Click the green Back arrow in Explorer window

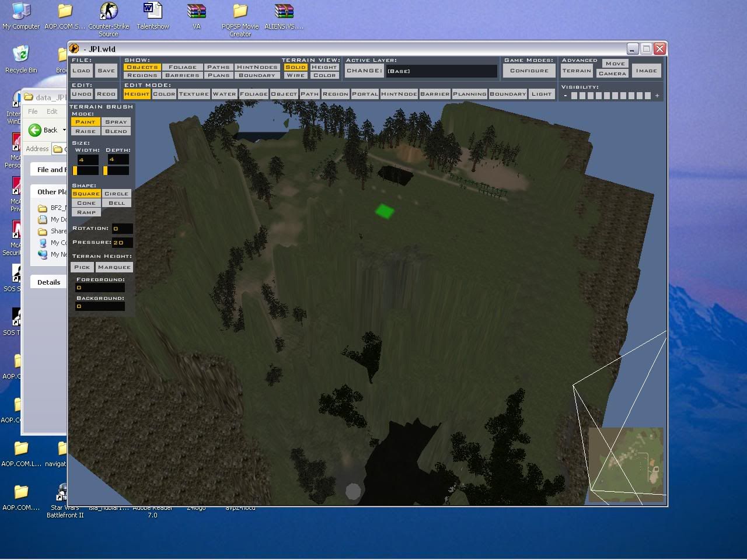pyautogui.click(x=35, y=130)
